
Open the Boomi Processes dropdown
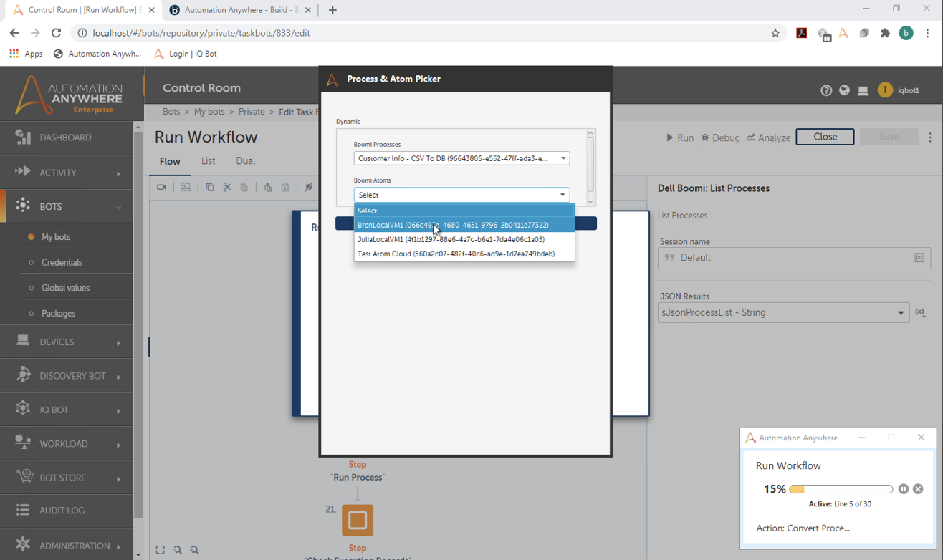coord(461,158)
